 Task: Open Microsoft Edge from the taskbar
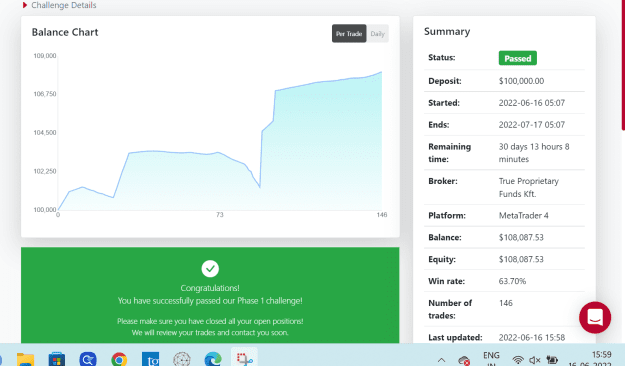pyautogui.click(x=213, y=359)
